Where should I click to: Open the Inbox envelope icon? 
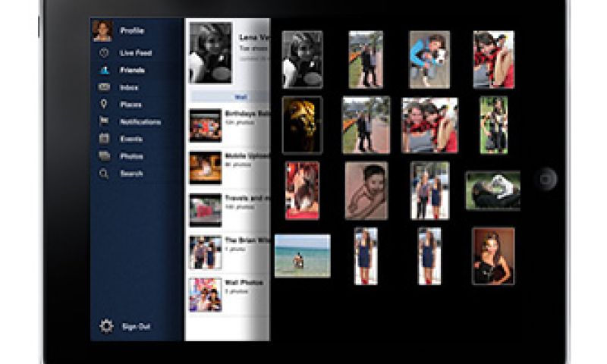[104, 87]
